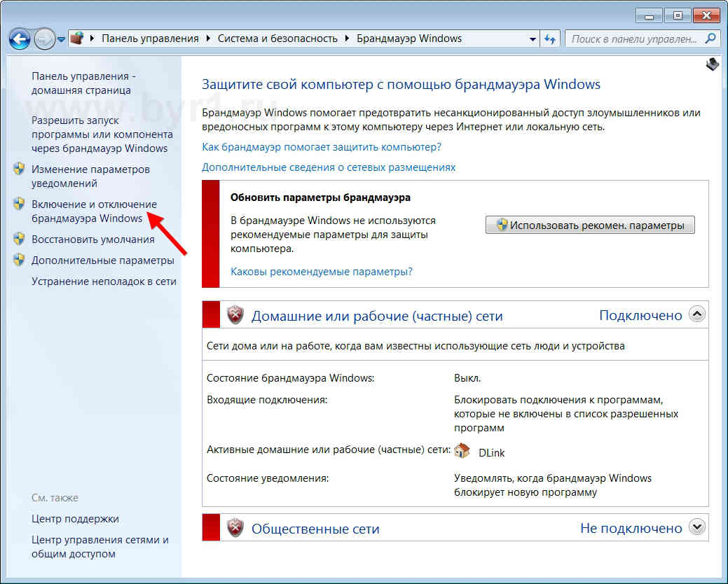Expand breadcrumb arrow after Панель управления
The image size is (728, 584).
pyautogui.click(x=208, y=39)
